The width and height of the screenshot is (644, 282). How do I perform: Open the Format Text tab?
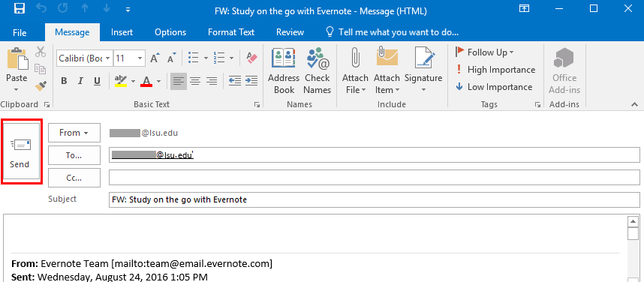[231, 32]
